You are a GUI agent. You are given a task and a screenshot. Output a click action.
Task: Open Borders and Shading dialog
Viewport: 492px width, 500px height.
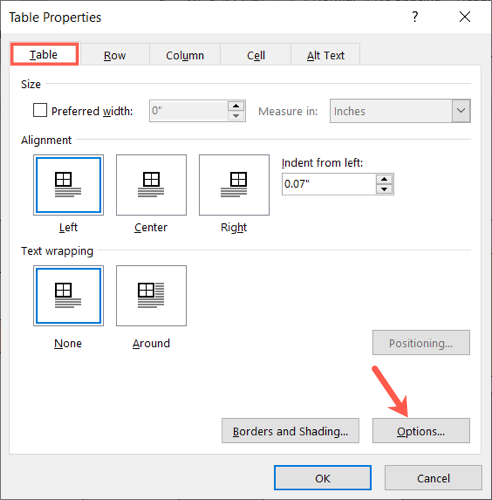click(290, 431)
